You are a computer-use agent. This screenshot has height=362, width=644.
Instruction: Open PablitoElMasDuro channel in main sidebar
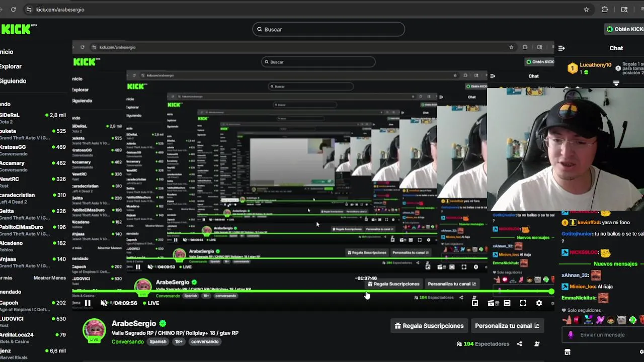[x=33, y=230]
